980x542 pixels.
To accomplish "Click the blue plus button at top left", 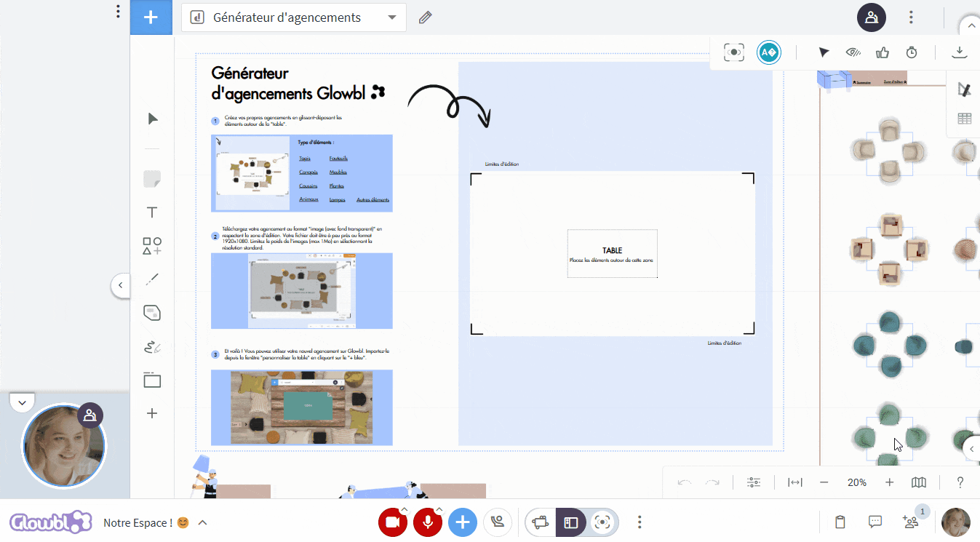I will tap(151, 17).
